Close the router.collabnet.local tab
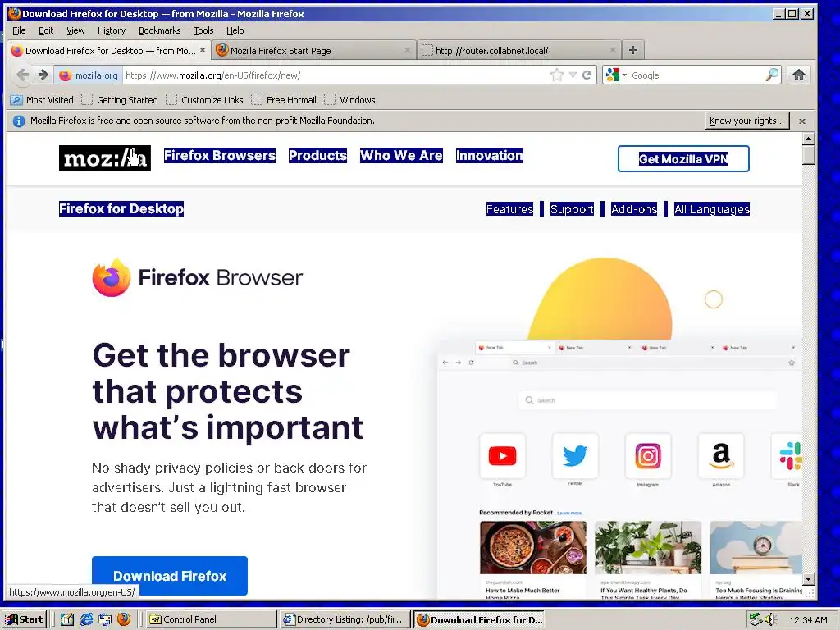This screenshot has width=840, height=630. point(612,50)
